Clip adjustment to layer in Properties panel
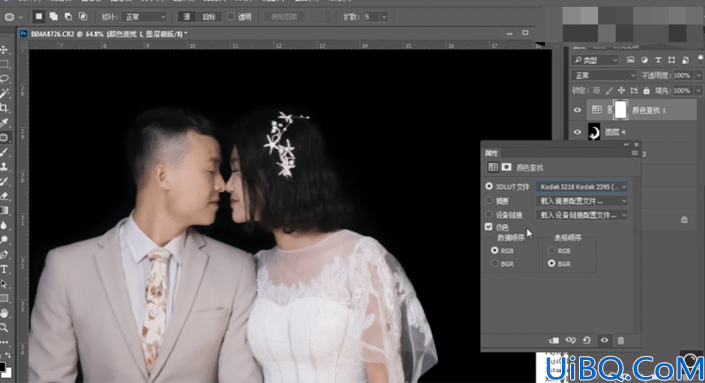 point(554,340)
